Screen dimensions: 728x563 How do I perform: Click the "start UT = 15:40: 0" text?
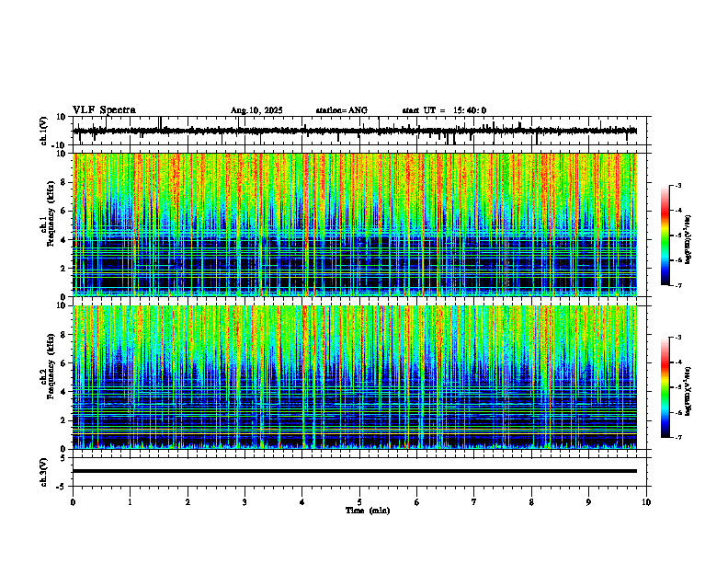444,110
